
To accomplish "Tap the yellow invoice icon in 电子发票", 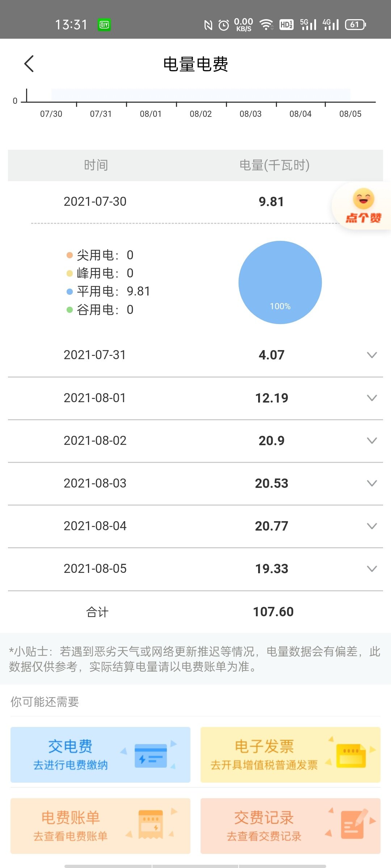I will pyautogui.click(x=351, y=756).
